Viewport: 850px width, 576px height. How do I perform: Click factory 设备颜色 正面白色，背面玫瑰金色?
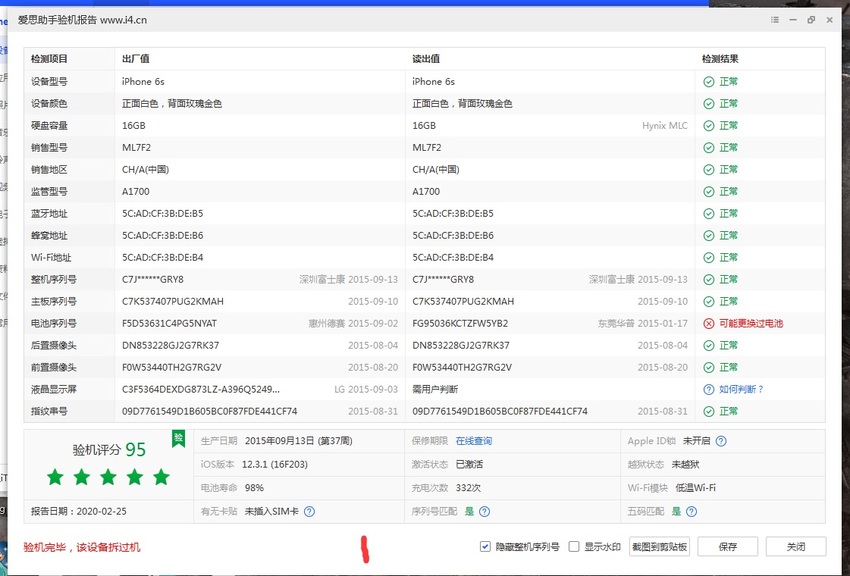tap(172, 103)
